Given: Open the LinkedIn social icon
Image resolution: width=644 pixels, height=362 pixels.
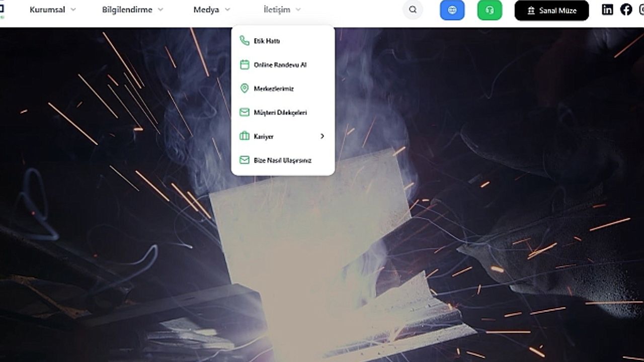Looking at the screenshot, I should click(607, 10).
